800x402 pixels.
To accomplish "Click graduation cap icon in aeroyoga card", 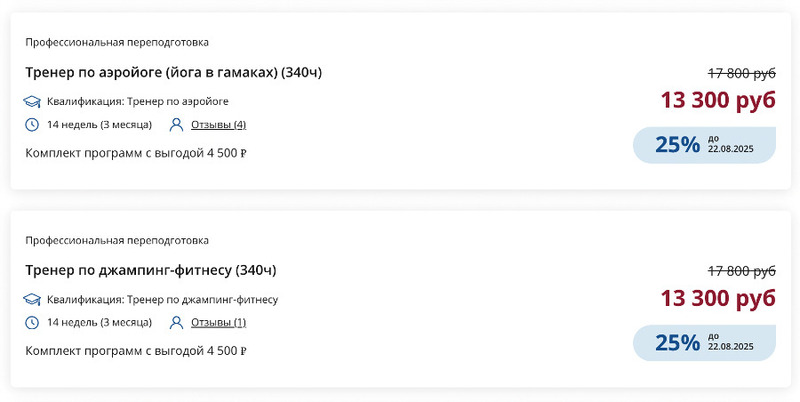I will click(x=32, y=102).
